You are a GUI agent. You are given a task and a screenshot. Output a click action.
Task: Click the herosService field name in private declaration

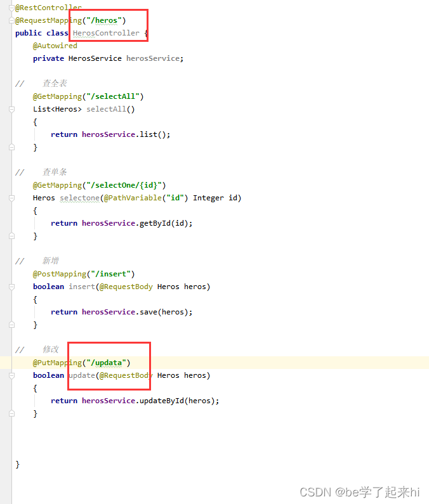point(153,58)
